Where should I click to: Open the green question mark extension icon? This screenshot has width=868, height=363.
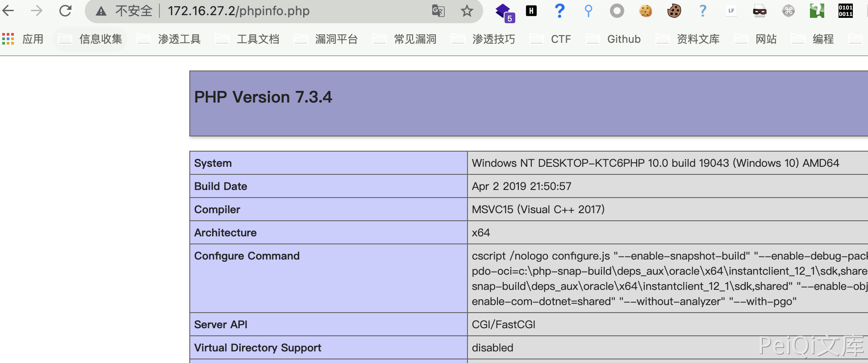(817, 11)
